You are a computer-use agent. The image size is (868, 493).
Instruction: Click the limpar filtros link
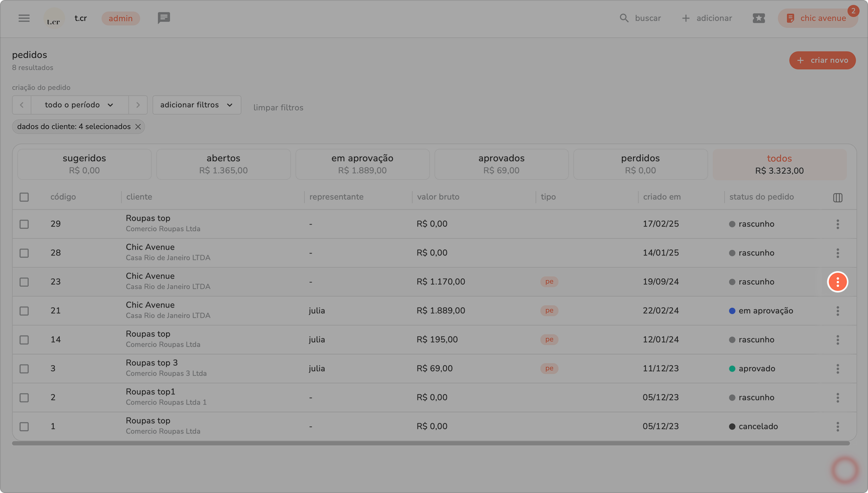coord(278,108)
